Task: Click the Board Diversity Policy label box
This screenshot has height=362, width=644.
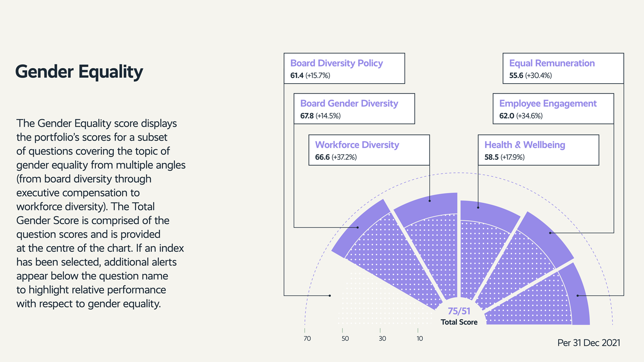Action: 344,69
